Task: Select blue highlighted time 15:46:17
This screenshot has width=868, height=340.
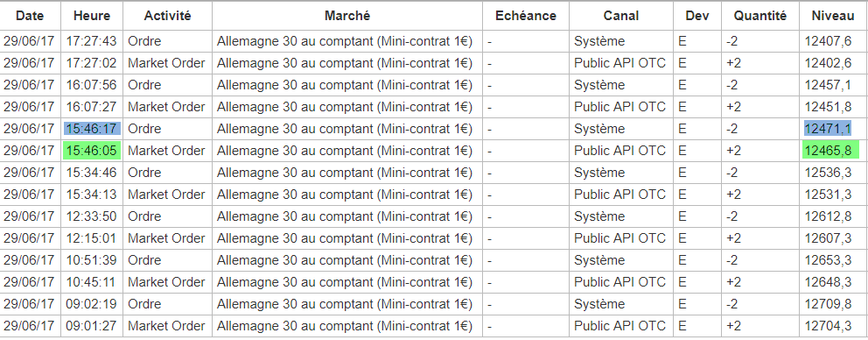Action: tap(91, 129)
